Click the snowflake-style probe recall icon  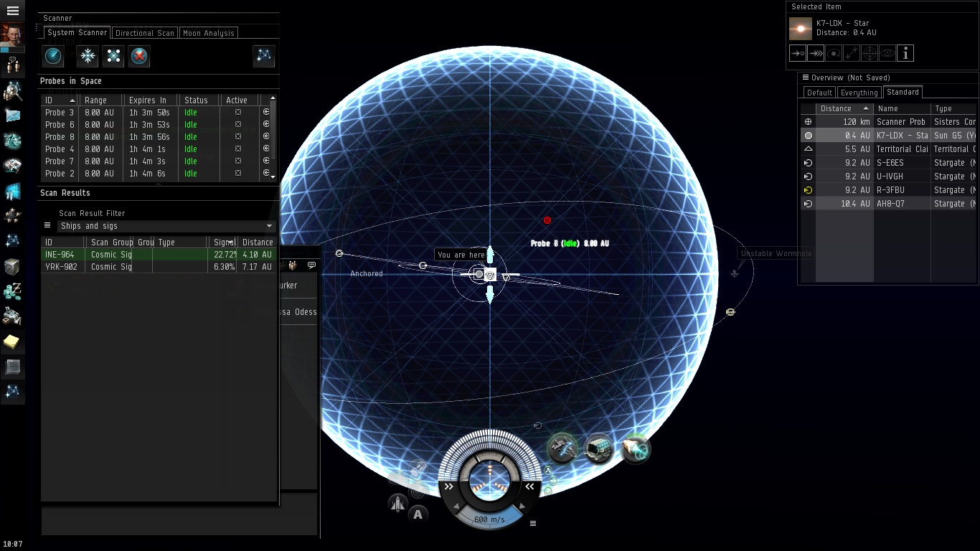tap(88, 56)
